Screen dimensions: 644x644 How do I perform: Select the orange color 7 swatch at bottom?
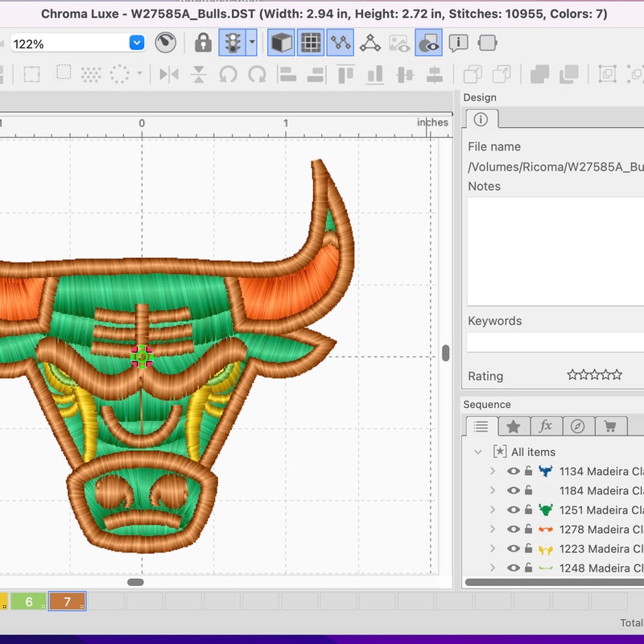pyautogui.click(x=68, y=601)
